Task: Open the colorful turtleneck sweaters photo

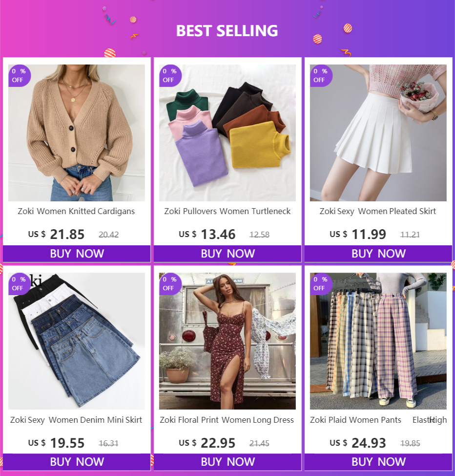Action: [227, 132]
